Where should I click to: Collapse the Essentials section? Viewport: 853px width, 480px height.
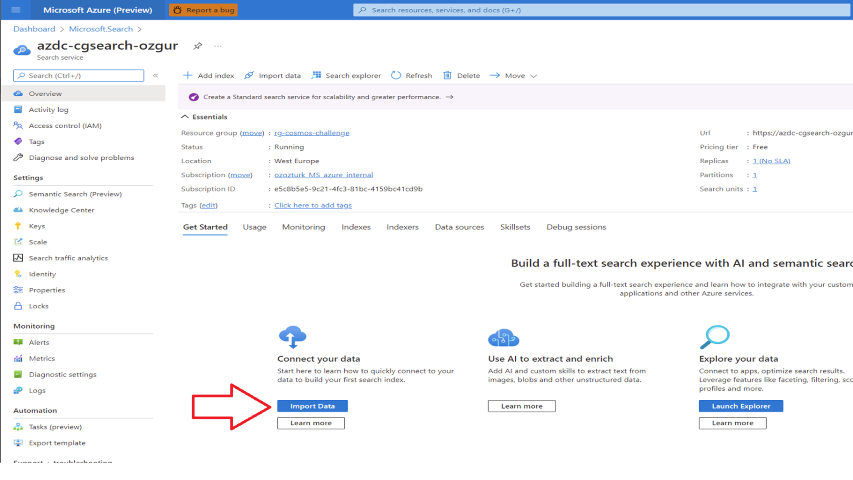click(204, 117)
